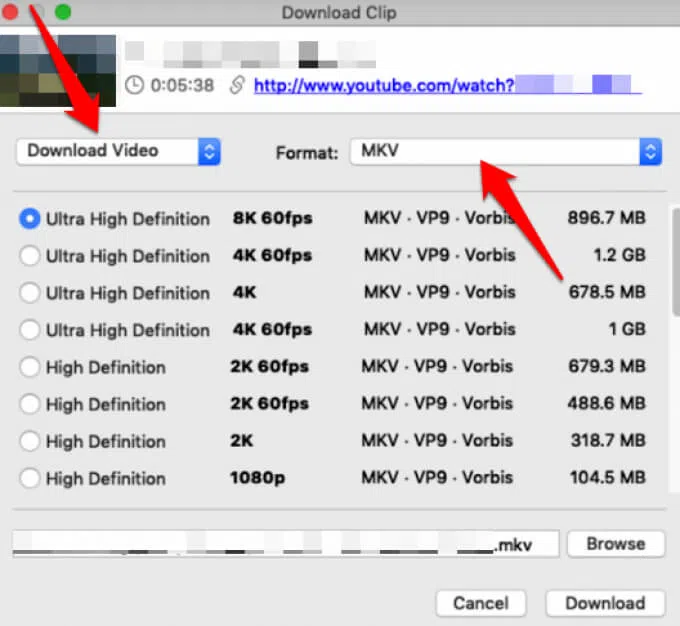Select the 4K 60fps 1.2 GB option
The width and height of the screenshot is (680, 626).
click(30, 256)
